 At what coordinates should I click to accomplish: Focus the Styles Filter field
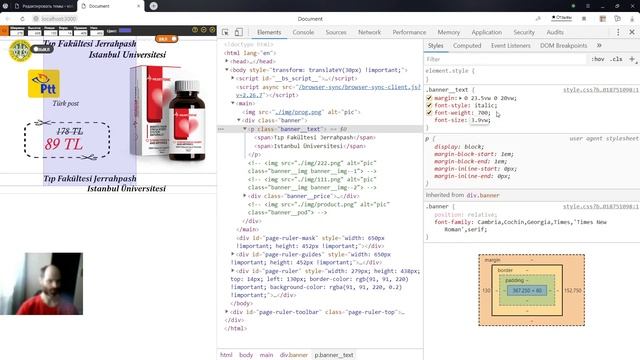tap(505, 59)
